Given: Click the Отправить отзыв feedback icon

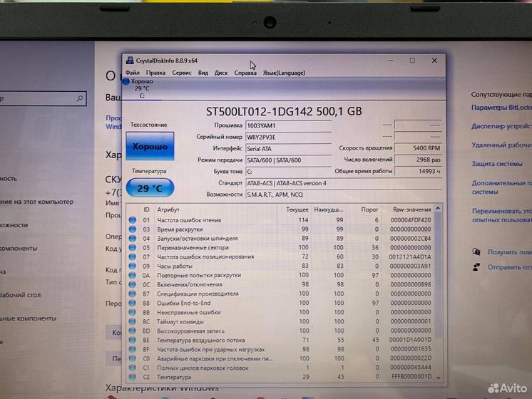Looking at the screenshot, I should coord(476,267).
